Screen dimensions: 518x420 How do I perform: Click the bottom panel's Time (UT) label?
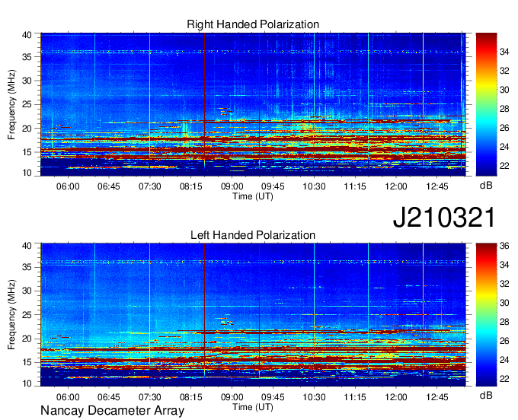click(253, 407)
